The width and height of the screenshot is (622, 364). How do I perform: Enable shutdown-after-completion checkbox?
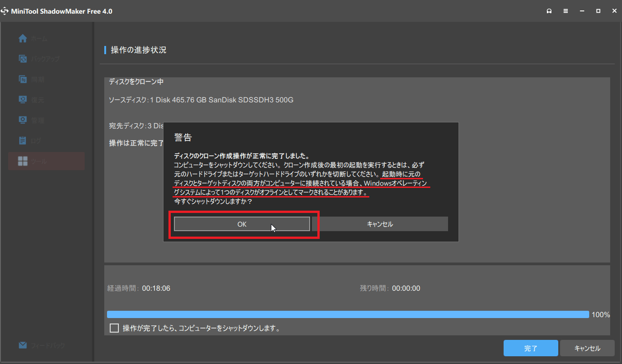pyautogui.click(x=114, y=328)
